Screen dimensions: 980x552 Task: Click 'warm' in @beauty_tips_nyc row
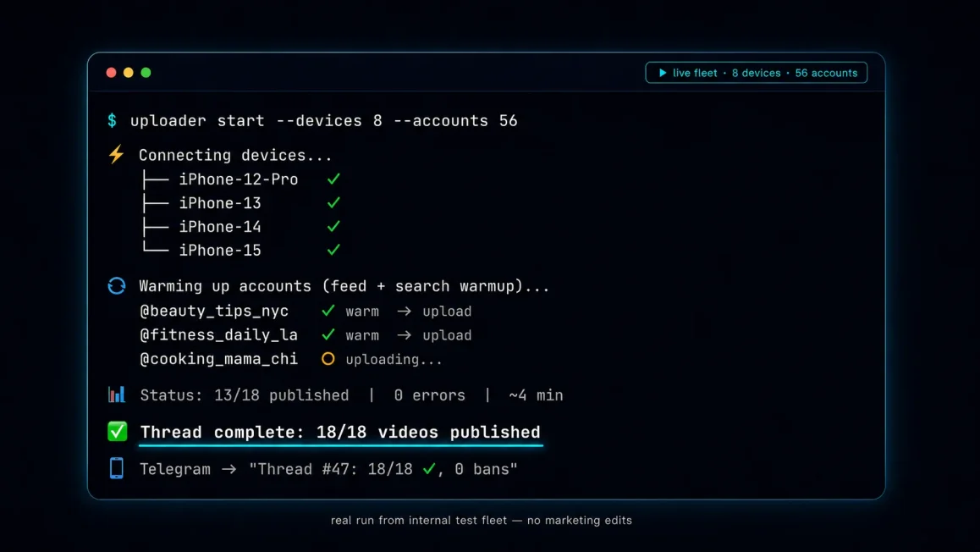(362, 312)
